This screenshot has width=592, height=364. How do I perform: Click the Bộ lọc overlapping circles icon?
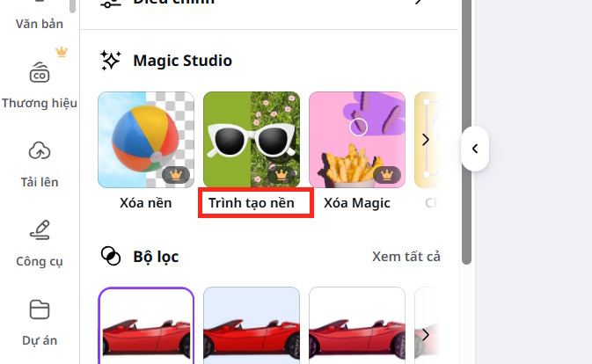click(x=111, y=256)
